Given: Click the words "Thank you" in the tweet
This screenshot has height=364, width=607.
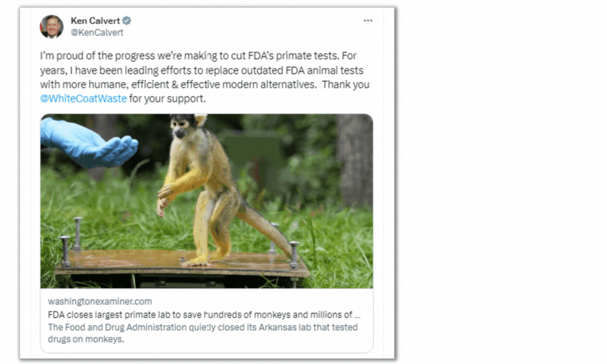Looking at the screenshot, I should [x=346, y=85].
